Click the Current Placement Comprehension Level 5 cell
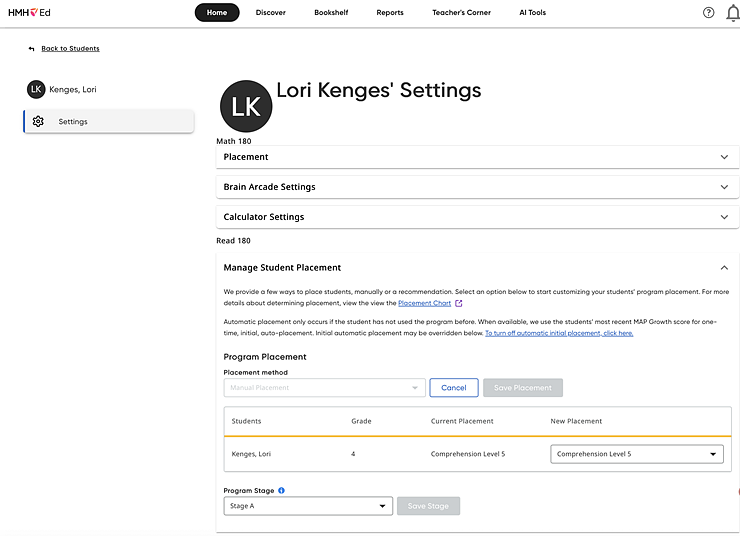Image resolution: width=740 pixels, height=536 pixels. (x=468, y=454)
